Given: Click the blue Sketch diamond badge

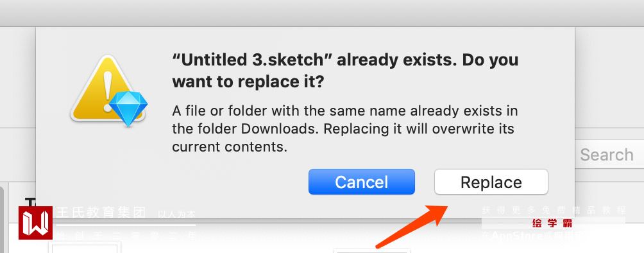Looking at the screenshot, I should tap(128, 109).
